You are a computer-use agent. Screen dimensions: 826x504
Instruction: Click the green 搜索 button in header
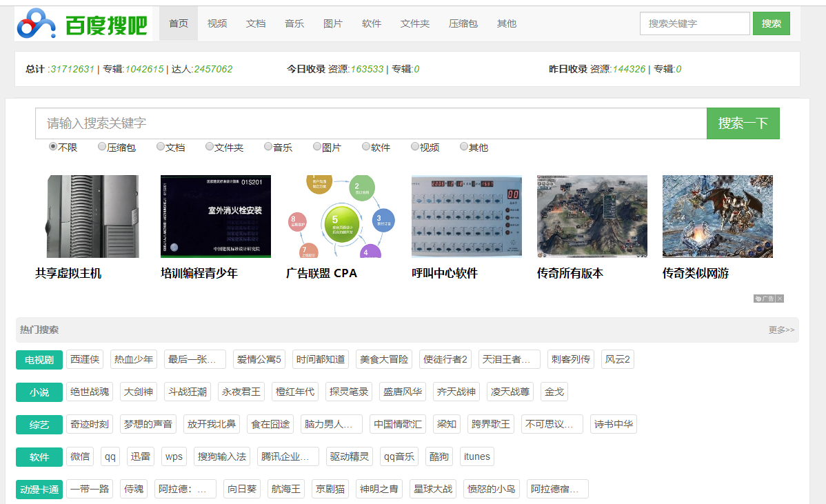[x=772, y=23]
